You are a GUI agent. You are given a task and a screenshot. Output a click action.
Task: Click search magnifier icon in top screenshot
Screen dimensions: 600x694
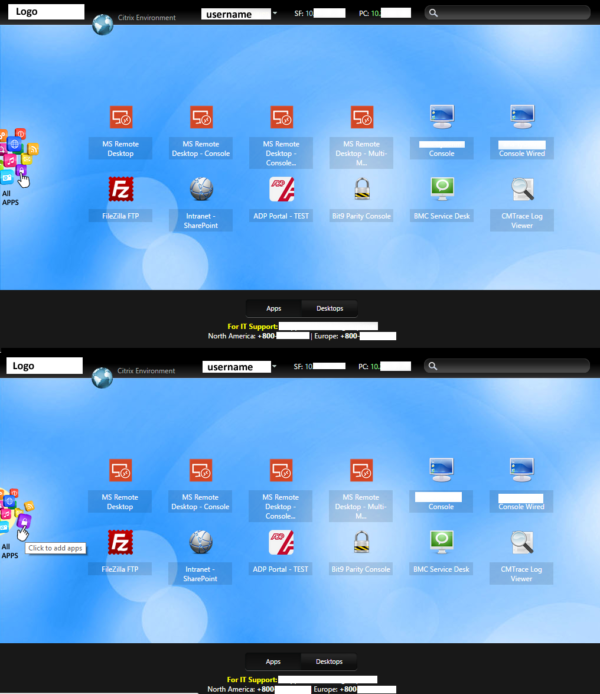434,13
